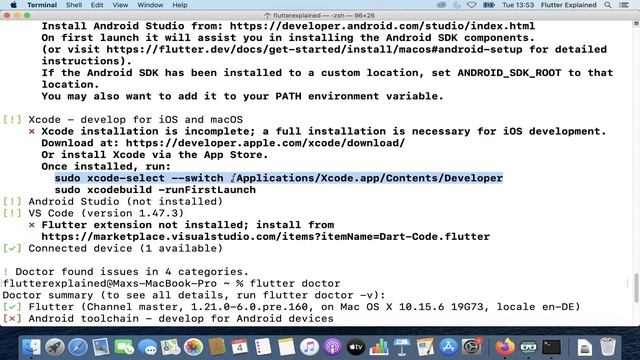
Task: Open the Apple menu
Action: click(13, 5)
